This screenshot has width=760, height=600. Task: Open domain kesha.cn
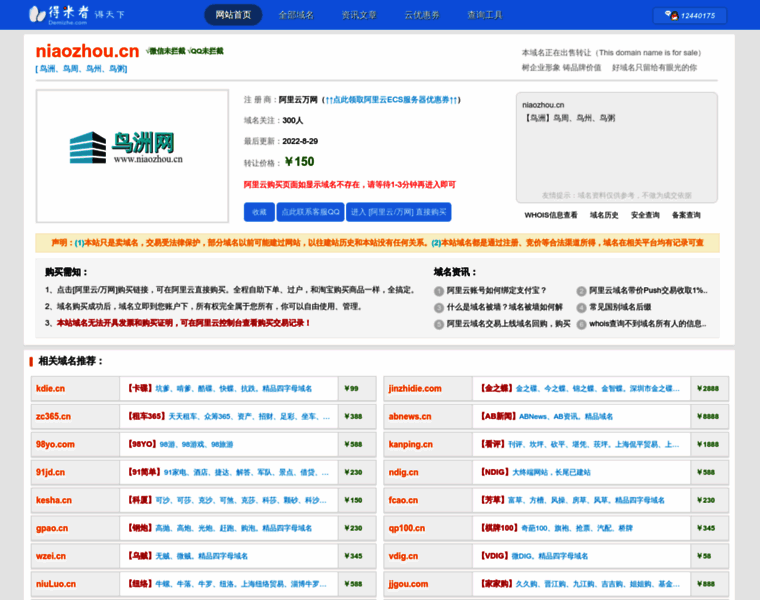(54, 500)
